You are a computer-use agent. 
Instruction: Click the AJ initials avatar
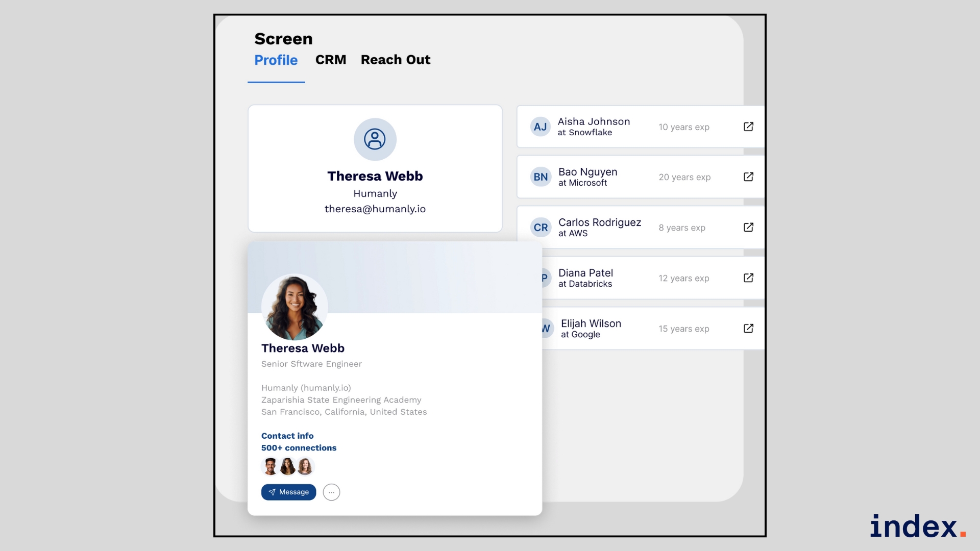tap(540, 127)
